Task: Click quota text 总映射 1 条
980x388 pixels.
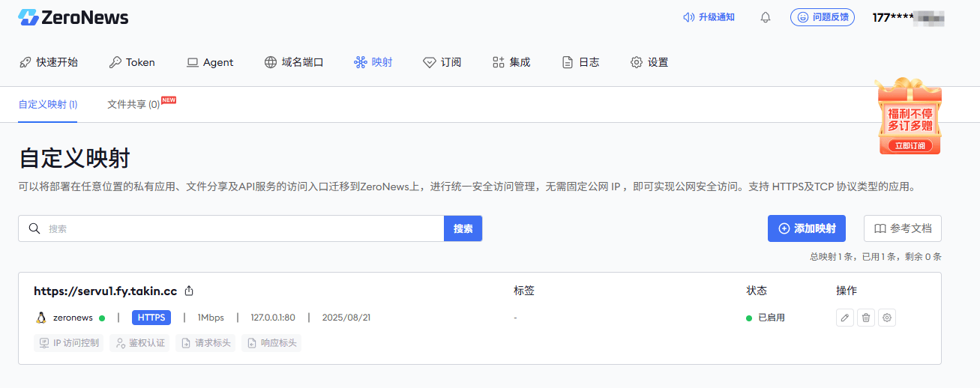Action: 832,256
